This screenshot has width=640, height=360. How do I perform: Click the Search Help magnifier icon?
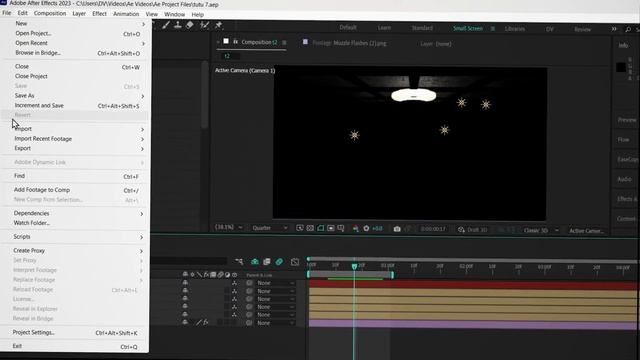628,29
